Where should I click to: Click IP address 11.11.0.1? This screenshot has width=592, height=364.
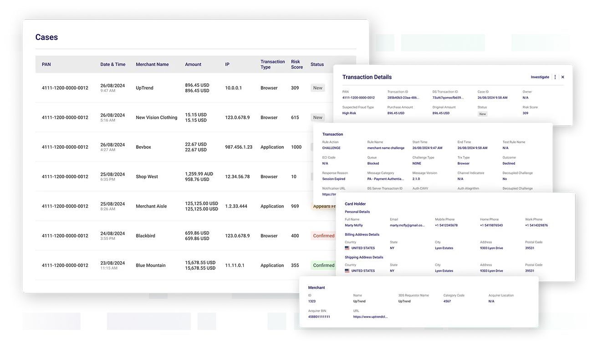(235, 265)
